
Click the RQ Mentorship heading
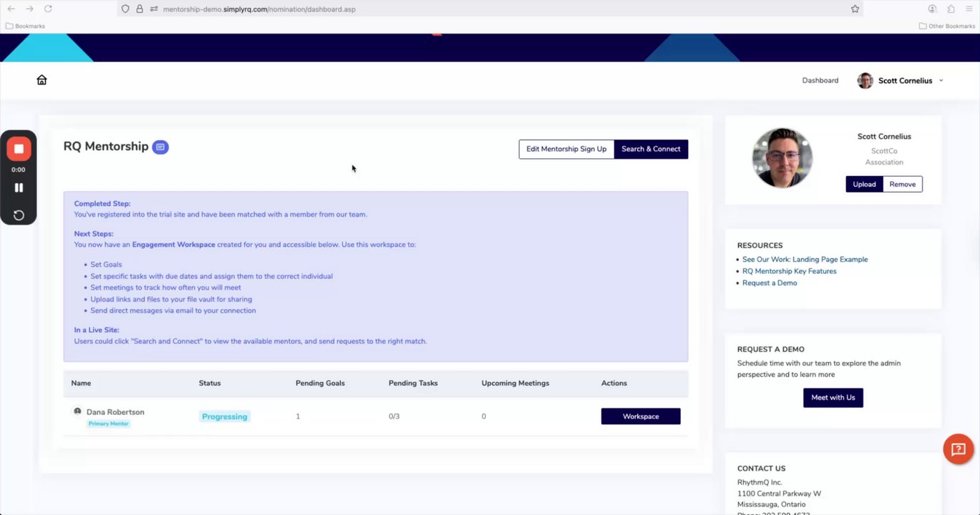click(x=106, y=146)
